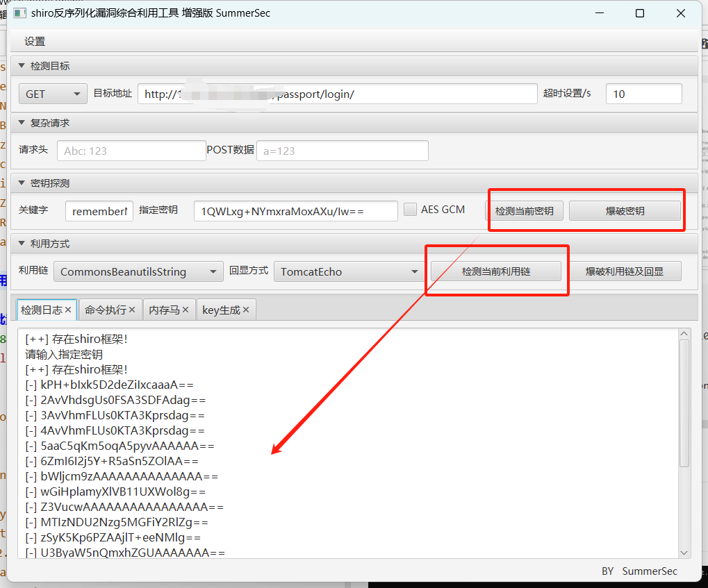The image size is (708, 588).
Task: Click the log scrollbar up arrow
Action: pos(684,334)
